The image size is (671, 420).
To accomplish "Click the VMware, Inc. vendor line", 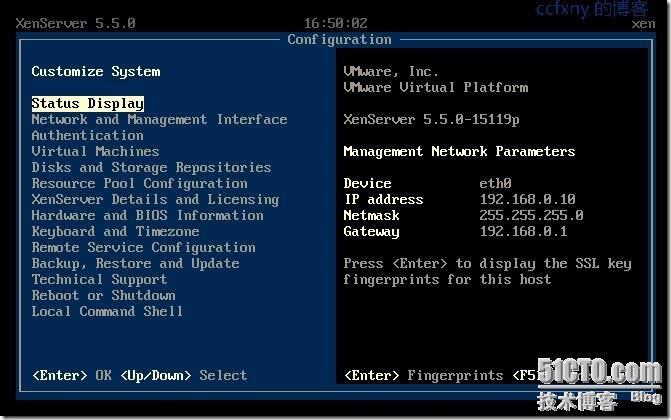I will [391, 71].
